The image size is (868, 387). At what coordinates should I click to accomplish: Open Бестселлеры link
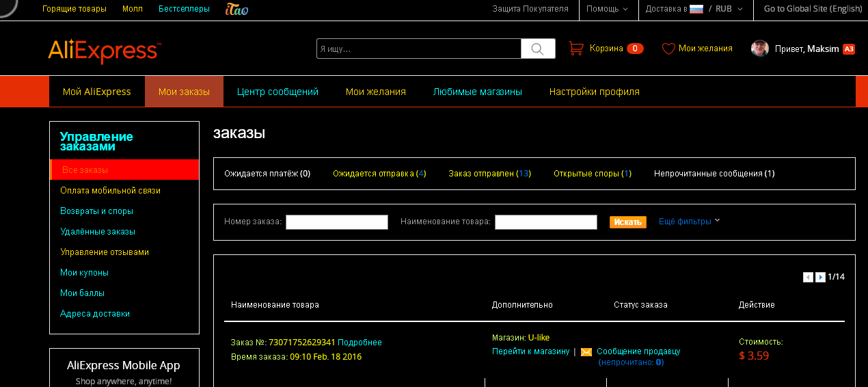pyautogui.click(x=184, y=9)
